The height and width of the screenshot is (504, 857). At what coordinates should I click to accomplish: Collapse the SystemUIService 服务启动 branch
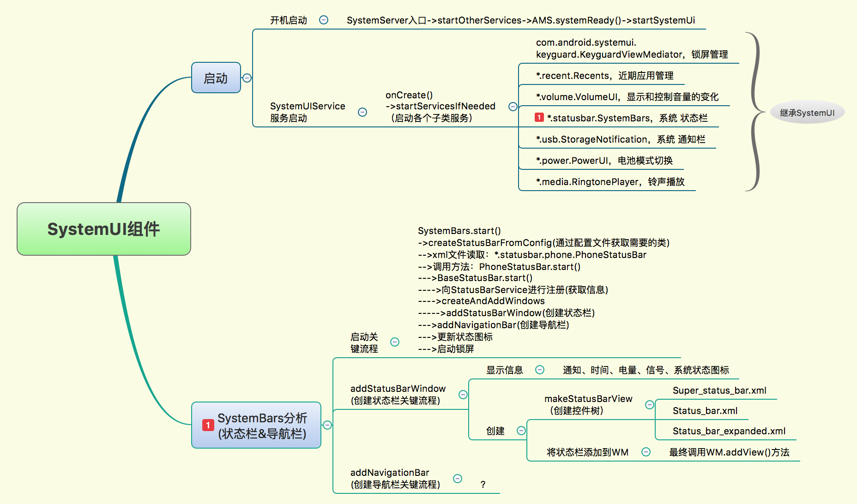(363, 112)
